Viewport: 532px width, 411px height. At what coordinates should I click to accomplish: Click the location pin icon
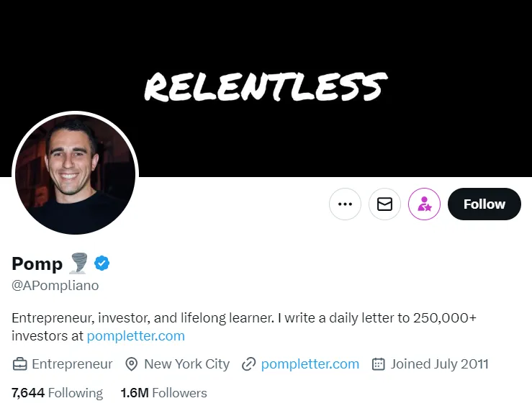click(x=131, y=364)
